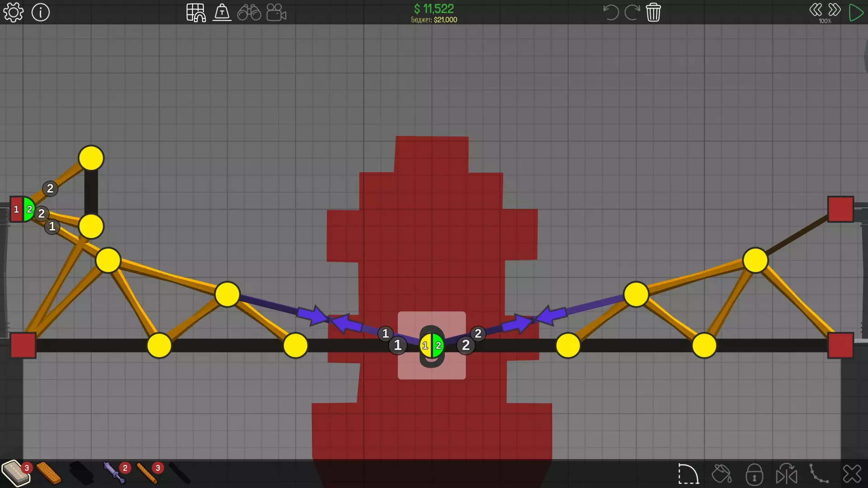
Task: Activate the arc tracing tool
Action: pos(688,474)
